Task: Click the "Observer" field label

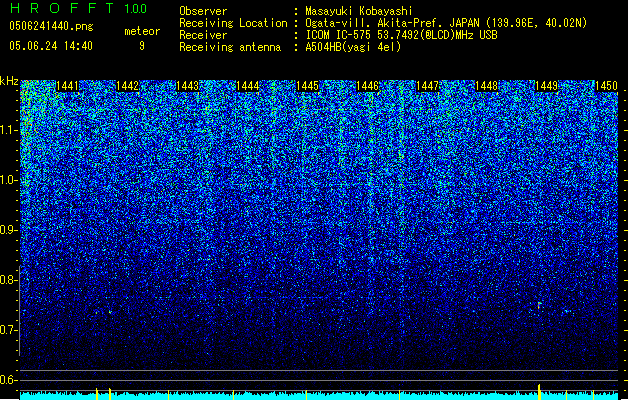Action: click(x=203, y=11)
